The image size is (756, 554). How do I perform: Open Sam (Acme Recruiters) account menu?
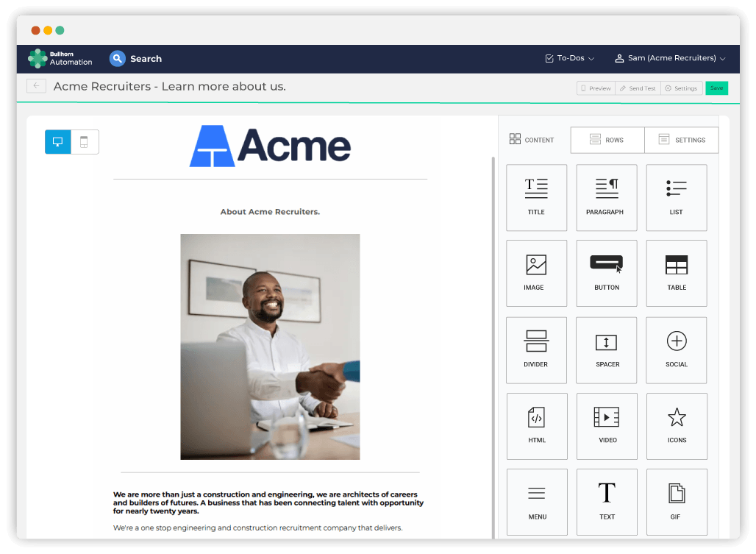[670, 58]
